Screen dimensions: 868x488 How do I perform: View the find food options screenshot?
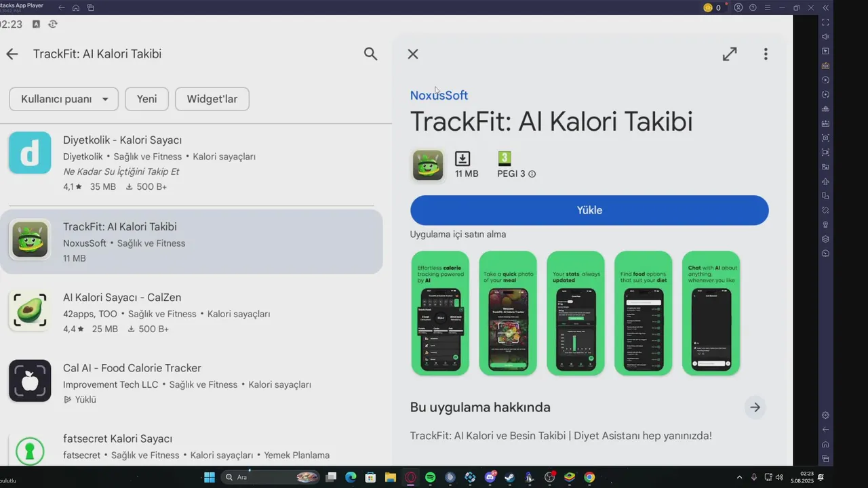[x=644, y=313]
